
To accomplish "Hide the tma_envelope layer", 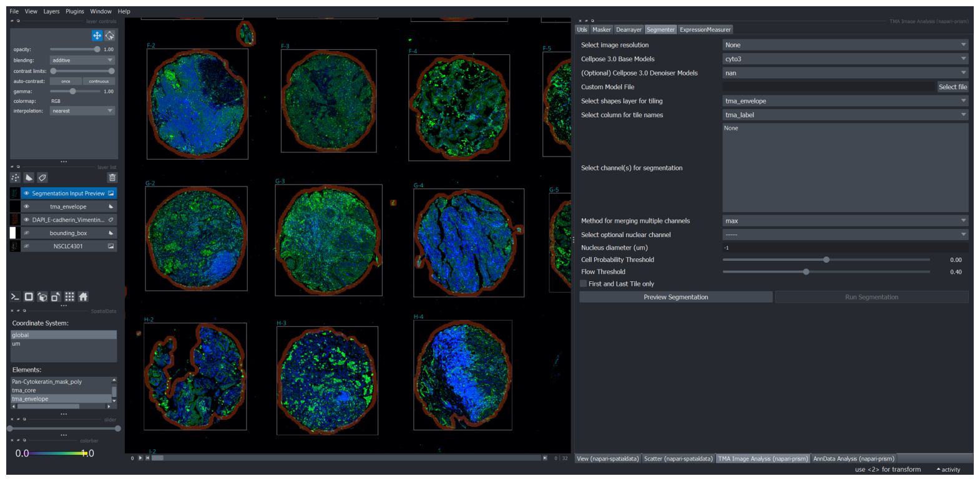I will tap(26, 206).
